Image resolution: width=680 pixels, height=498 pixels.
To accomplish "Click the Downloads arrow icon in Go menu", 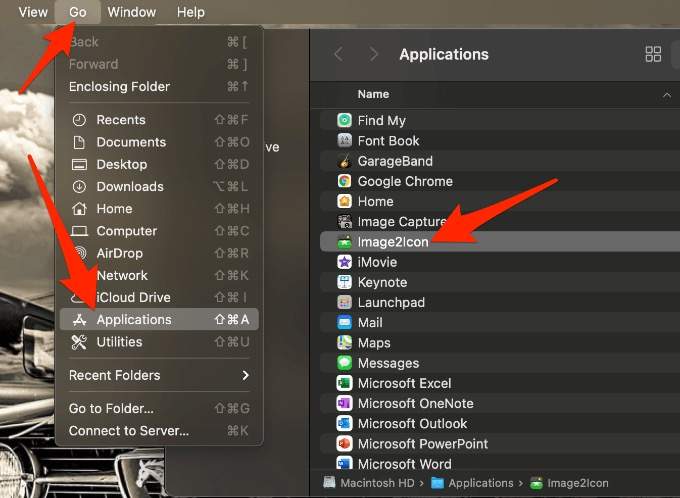I will pos(79,187).
